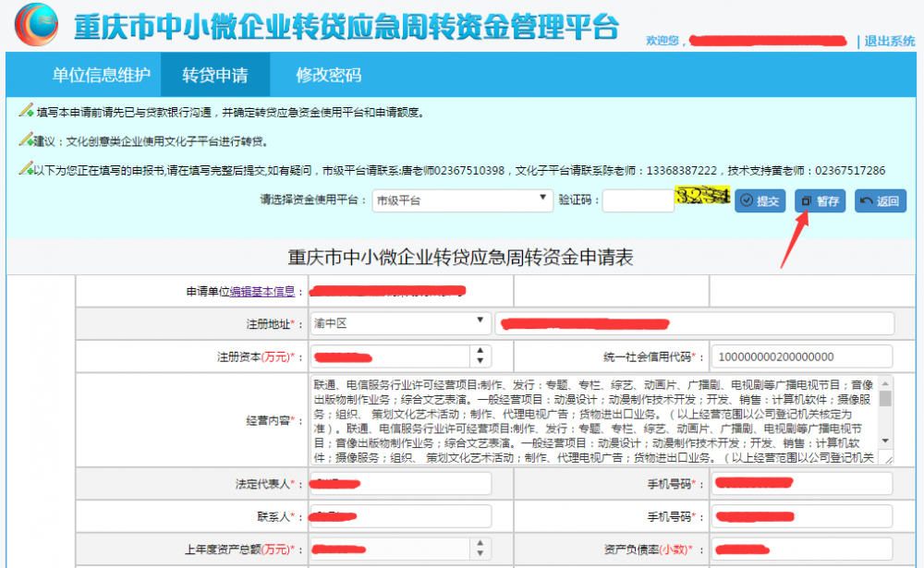Image resolution: width=924 pixels, height=568 pixels.
Task: Click the 返回 back button
Action: 880,201
